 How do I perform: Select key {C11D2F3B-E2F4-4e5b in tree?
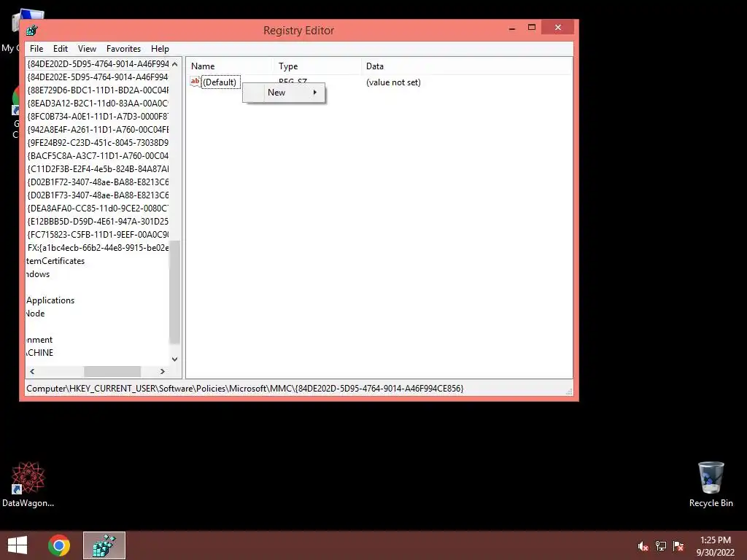98,169
